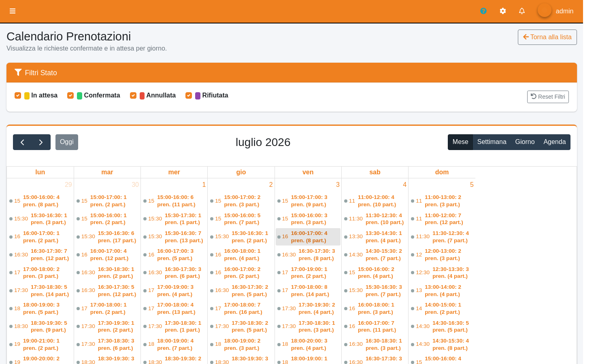Open Sunday event 11:00-12:00: 7 pren.
This screenshot has width=613, height=364.
(x=442, y=219)
